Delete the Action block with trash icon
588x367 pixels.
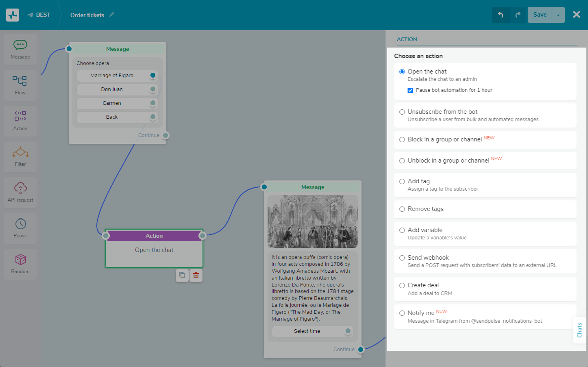tap(196, 275)
